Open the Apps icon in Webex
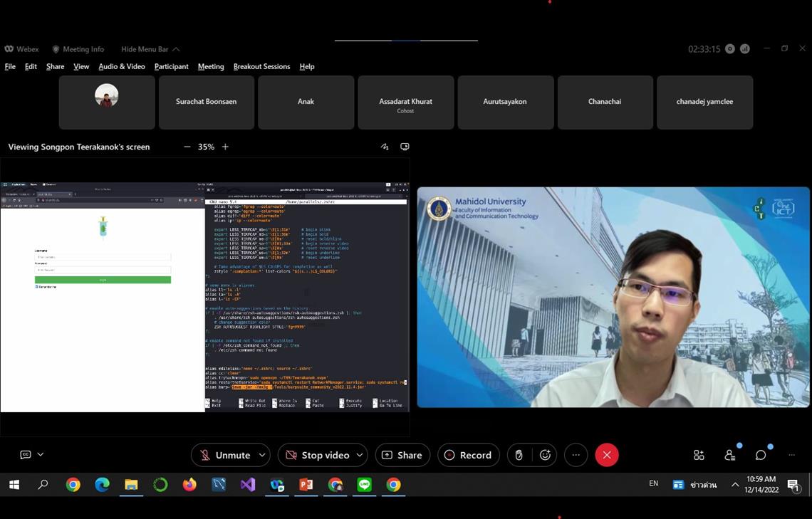The width and height of the screenshot is (812, 519). [x=699, y=455]
